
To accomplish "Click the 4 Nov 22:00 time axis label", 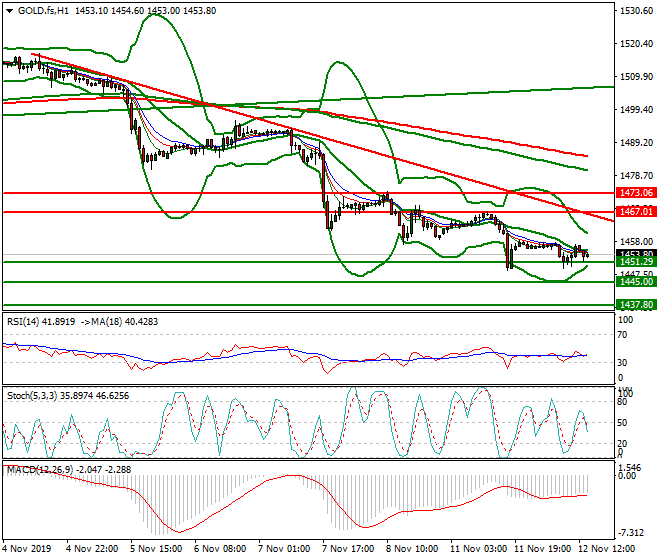I will point(92,549).
